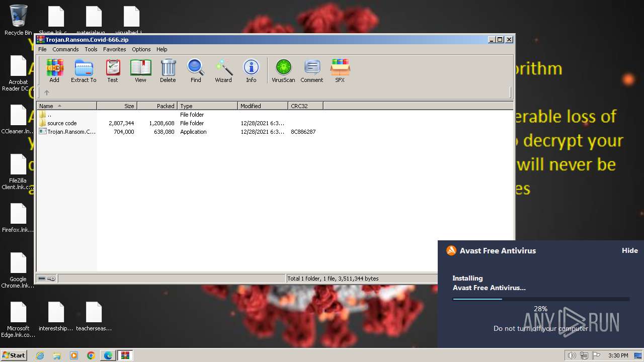
Task: Open the Tools menu
Action: coord(91,49)
